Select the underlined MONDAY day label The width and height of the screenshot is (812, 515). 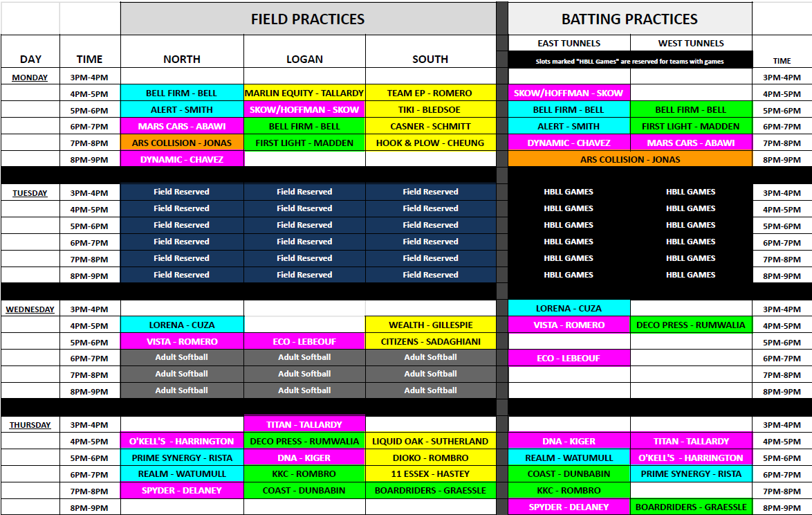click(30, 78)
